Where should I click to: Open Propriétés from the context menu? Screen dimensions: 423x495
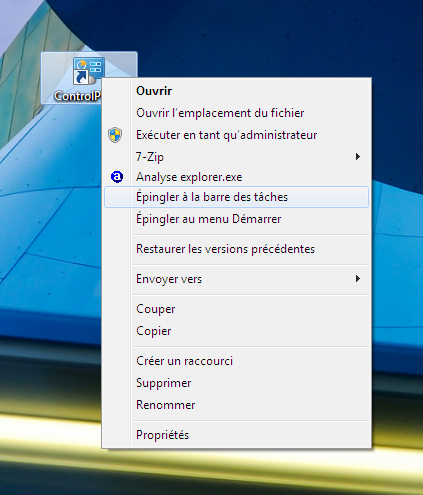pyautogui.click(x=236, y=435)
